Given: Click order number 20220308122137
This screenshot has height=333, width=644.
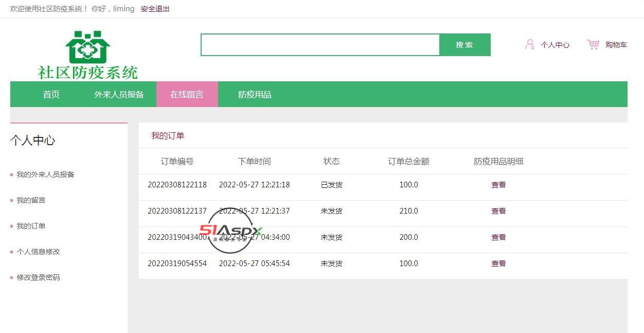Looking at the screenshot, I should [x=177, y=211].
